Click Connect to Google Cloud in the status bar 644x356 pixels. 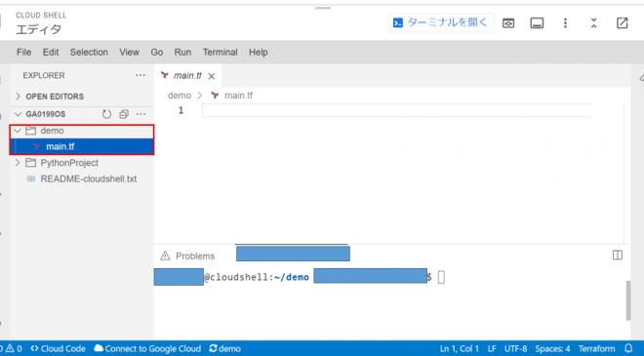147,348
